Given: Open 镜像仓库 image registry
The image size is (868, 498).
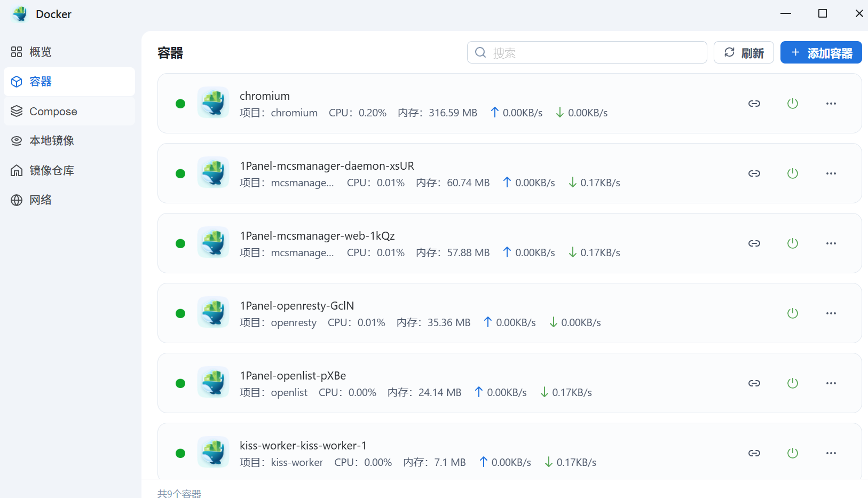Looking at the screenshot, I should [69, 170].
